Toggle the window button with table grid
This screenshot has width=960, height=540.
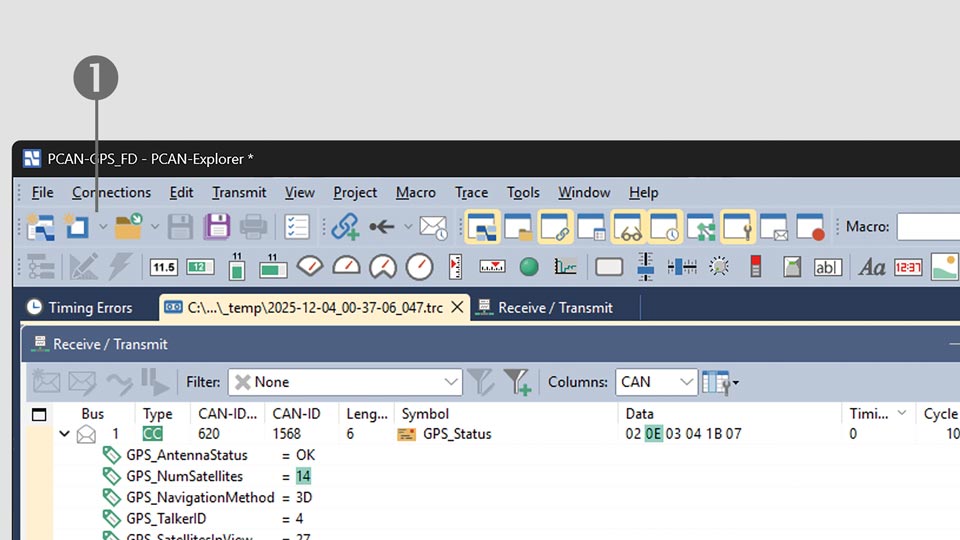point(591,227)
